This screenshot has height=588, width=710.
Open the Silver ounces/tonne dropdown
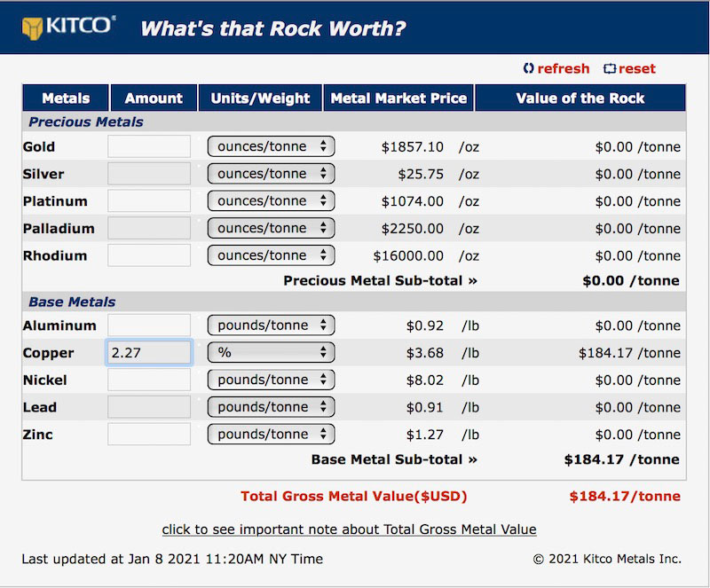coord(271,174)
